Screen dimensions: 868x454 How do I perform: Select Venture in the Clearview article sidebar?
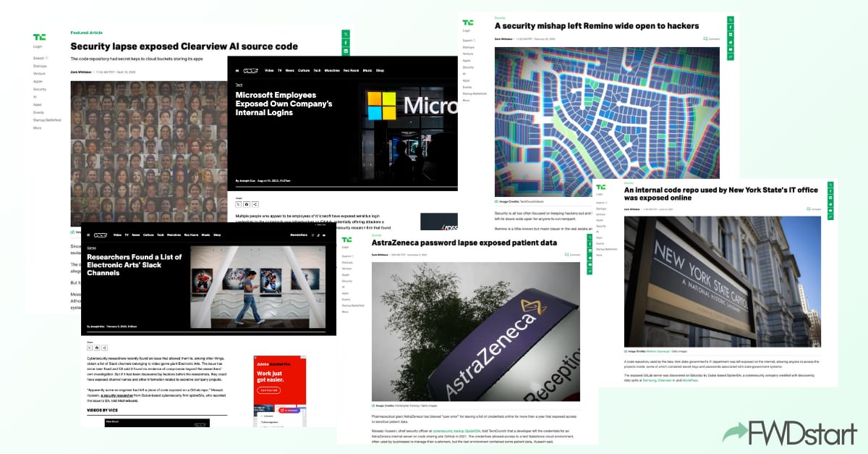(39, 73)
